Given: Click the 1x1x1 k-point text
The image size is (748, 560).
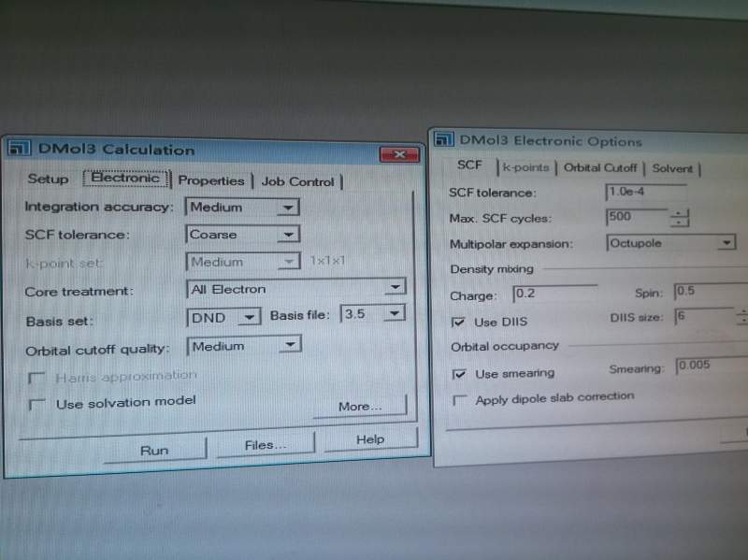Looking at the screenshot, I should 327,261.
